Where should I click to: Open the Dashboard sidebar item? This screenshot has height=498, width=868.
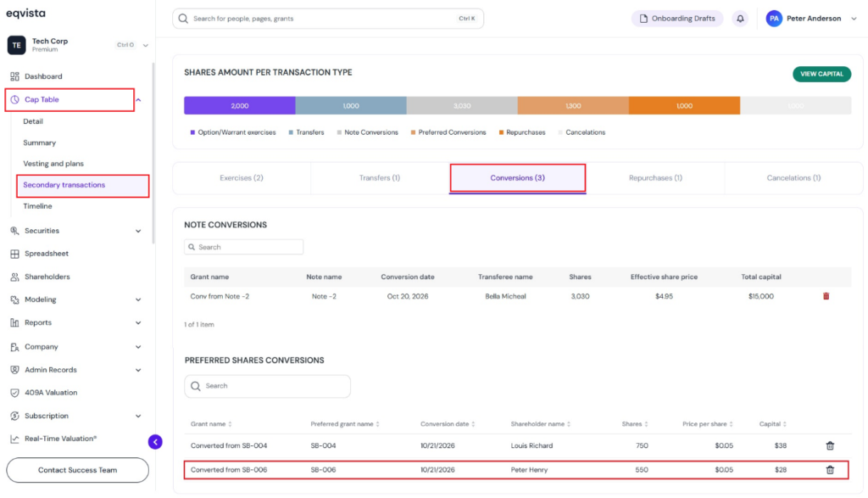point(43,76)
